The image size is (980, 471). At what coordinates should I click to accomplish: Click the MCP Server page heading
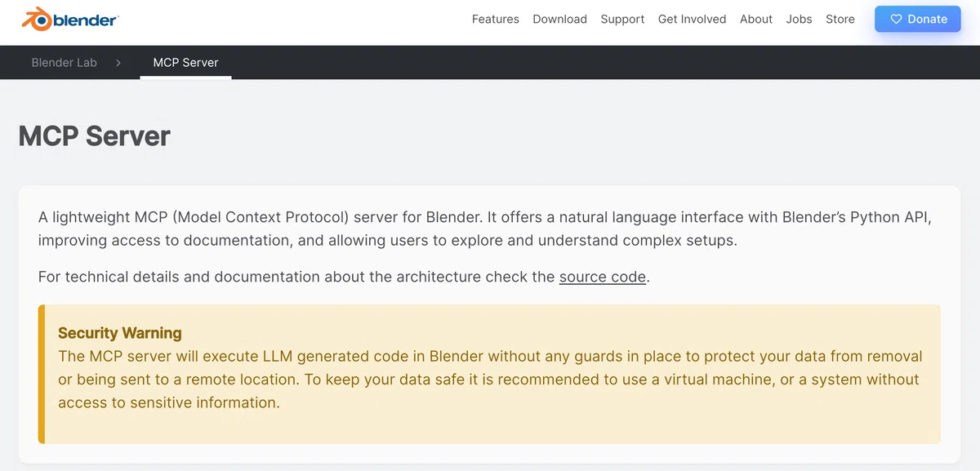(95, 136)
